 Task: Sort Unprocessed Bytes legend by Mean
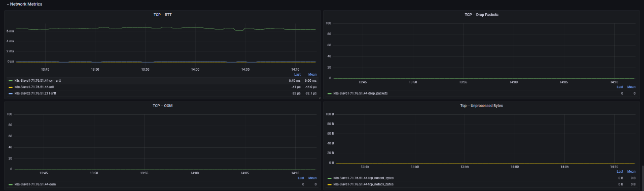click(x=631, y=171)
